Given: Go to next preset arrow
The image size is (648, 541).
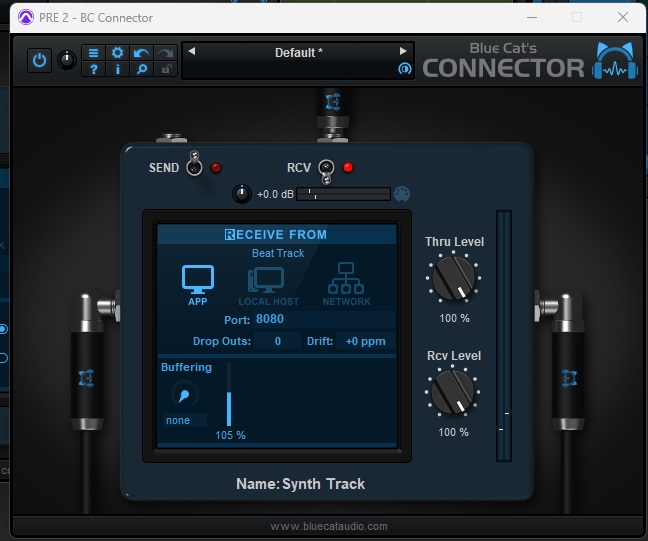Looking at the screenshot, I should click(x=403, y=51).
